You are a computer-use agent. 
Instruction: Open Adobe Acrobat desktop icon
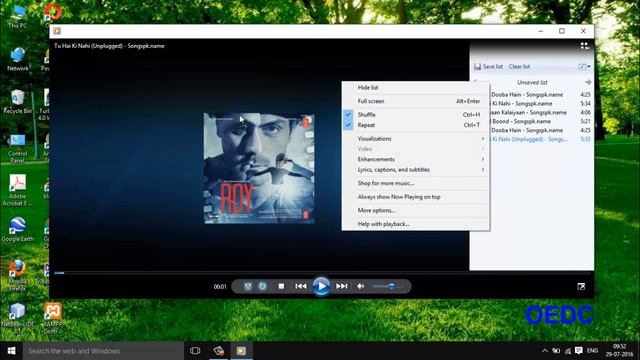[x=18, y=190]
